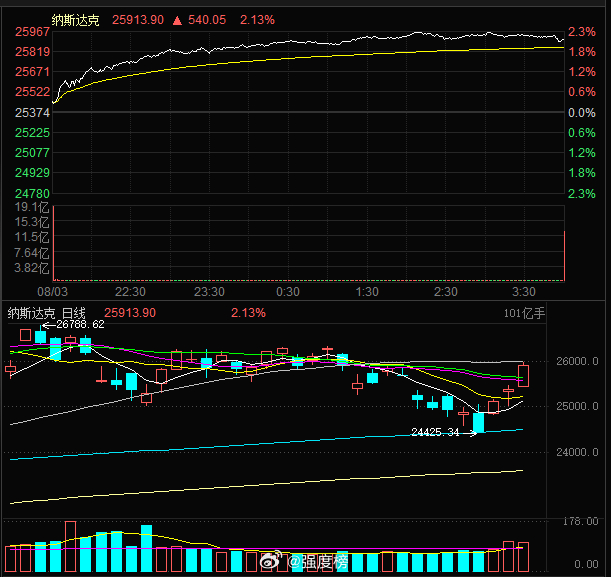This screenshot has height=577, width=611.
Task: Click the 24780 price axis label
Action: [x=33, y=194]
